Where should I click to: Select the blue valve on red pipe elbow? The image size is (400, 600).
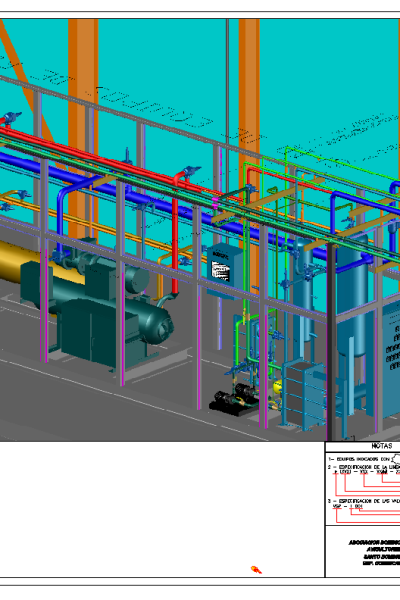[191, 171]
